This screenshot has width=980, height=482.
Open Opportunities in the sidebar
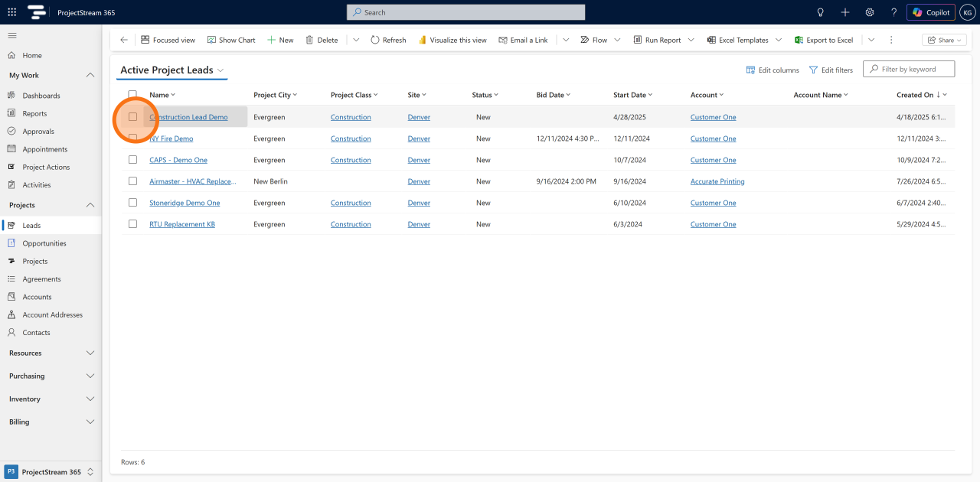pyautogui.click(x=44, y=243)
